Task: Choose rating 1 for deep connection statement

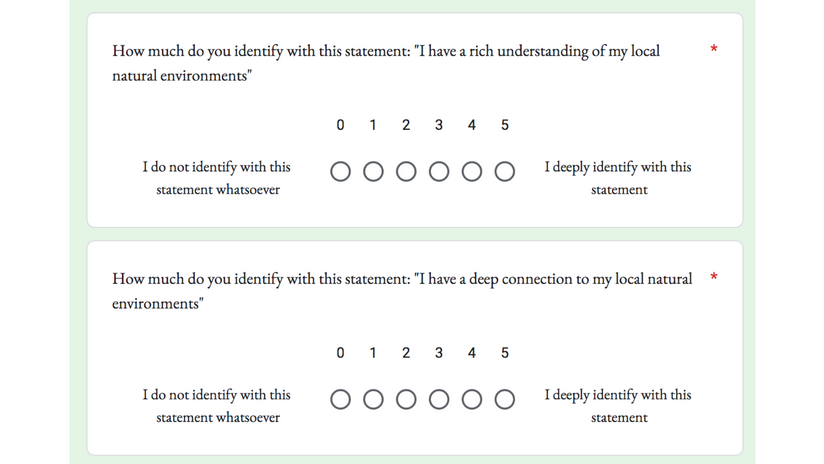Action: (373, 400)
